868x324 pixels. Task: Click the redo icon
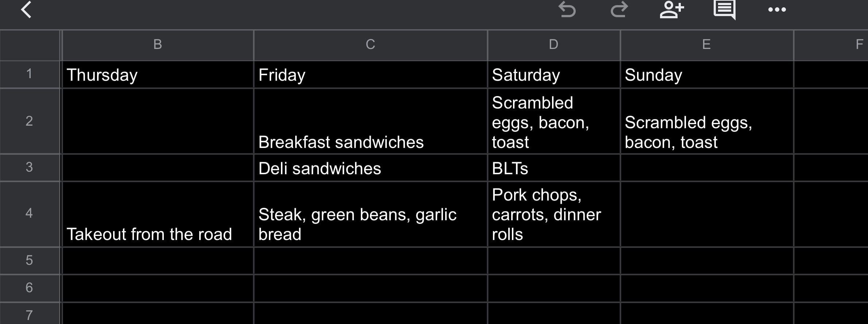point(619,10)
